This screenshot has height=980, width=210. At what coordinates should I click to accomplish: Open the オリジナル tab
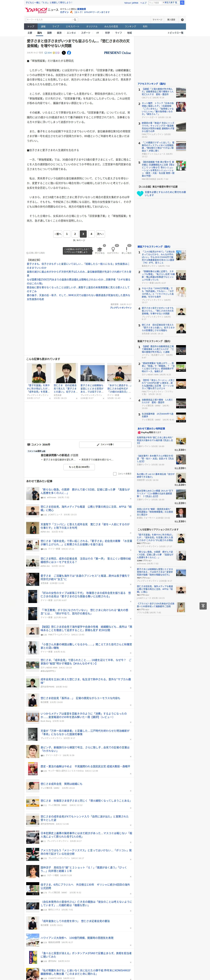click(92, 27)
